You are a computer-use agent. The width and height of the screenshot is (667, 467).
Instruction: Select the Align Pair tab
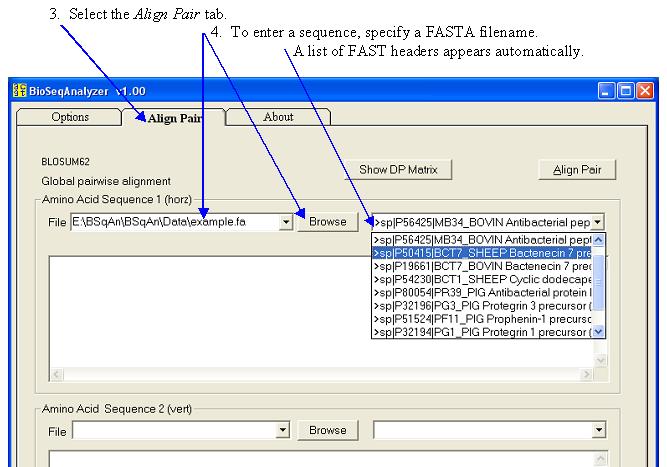pos(174,118)
